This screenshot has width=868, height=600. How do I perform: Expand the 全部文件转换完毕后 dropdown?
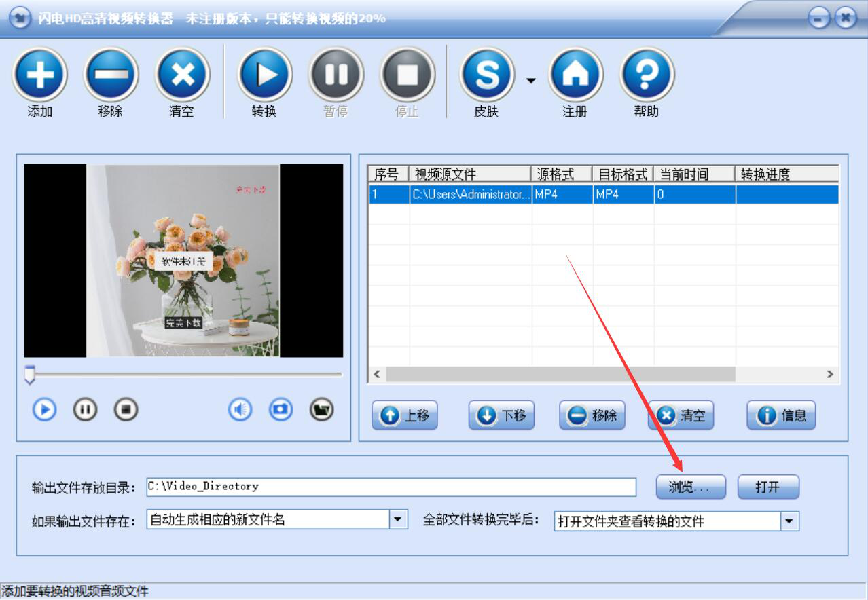pyautogui.click(x=789, y=521)
